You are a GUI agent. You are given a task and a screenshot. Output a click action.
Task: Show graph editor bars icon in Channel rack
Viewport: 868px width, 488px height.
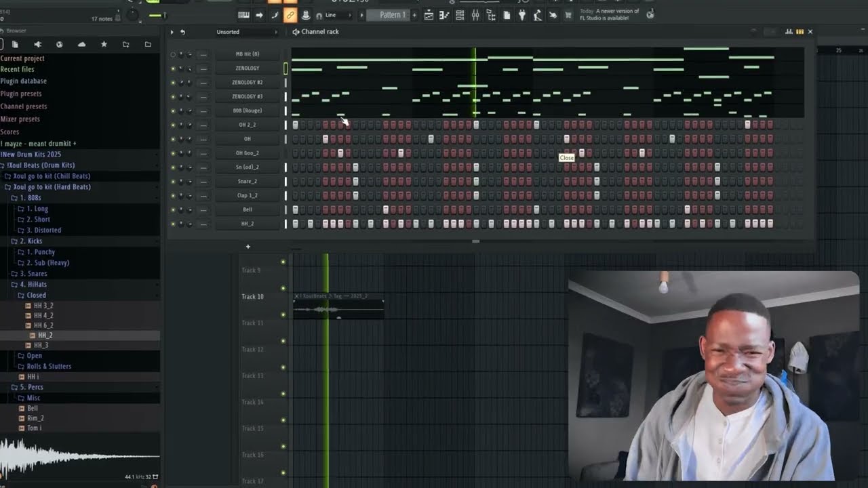coord(789,32)
